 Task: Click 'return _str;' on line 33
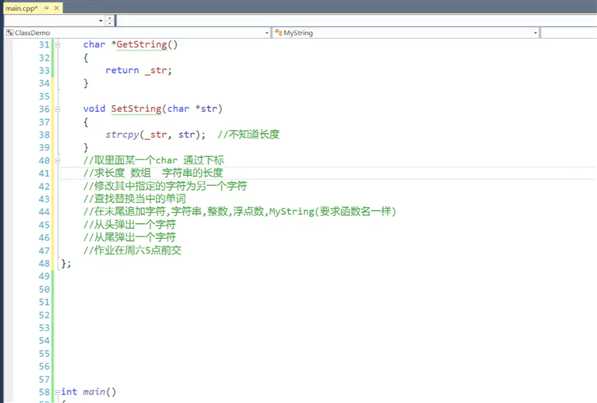tap(139, 70)
